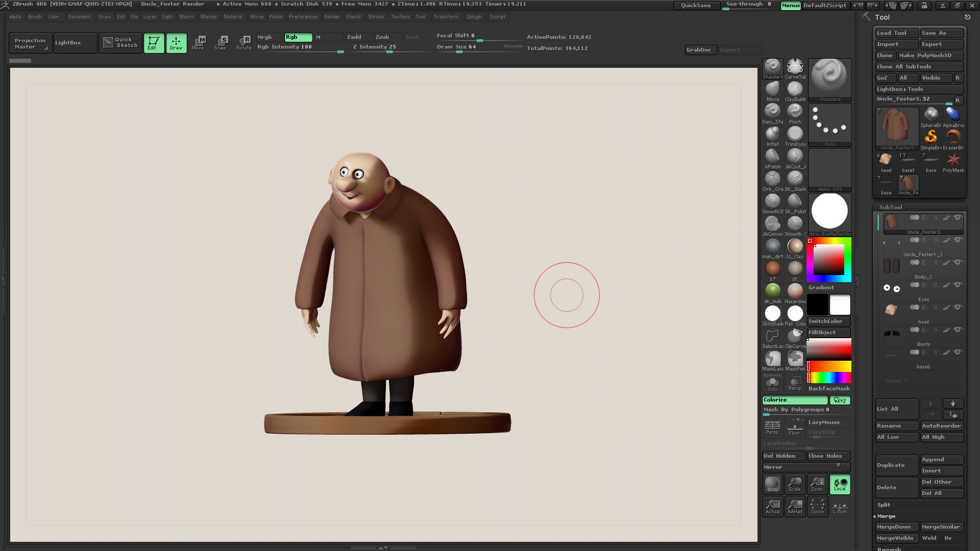The height and width of the screenshot is (551, 980).
Task: Select the SimpleBrush tool icon
Action: pos(930,140)
